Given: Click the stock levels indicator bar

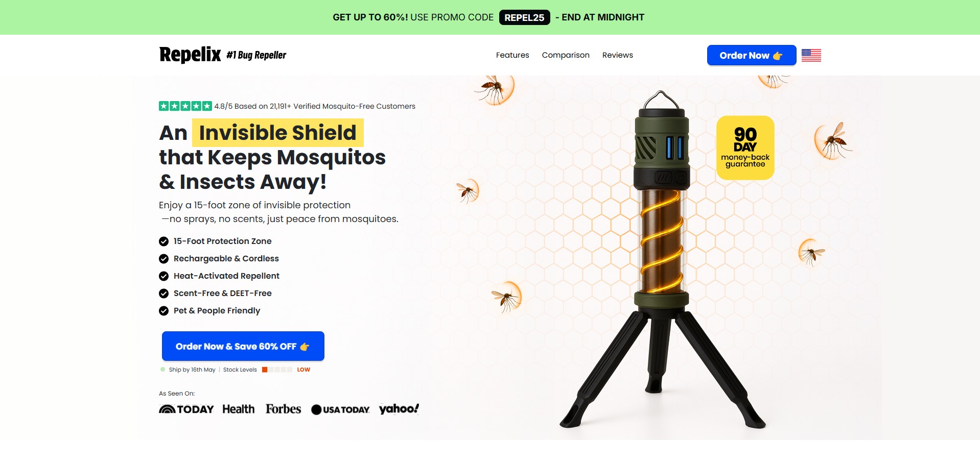Looking at the screenshot, I should (277, 370).
